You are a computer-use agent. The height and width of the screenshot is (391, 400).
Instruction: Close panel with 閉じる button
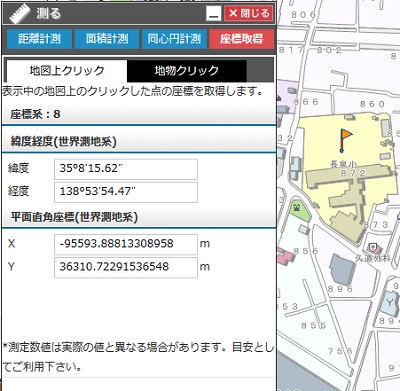[x=249, y=14]
